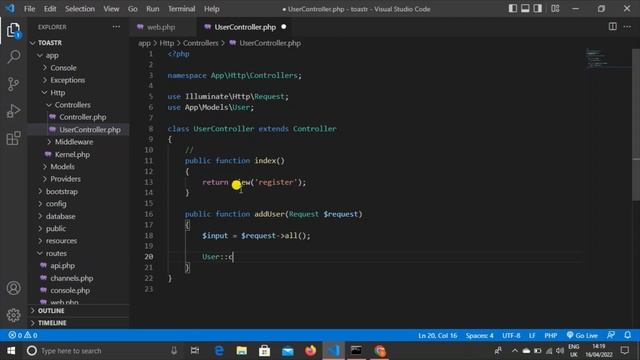Click PHP language mode status item
The width and height of the screenshot is (640, 360).
(x=551, y=335)
